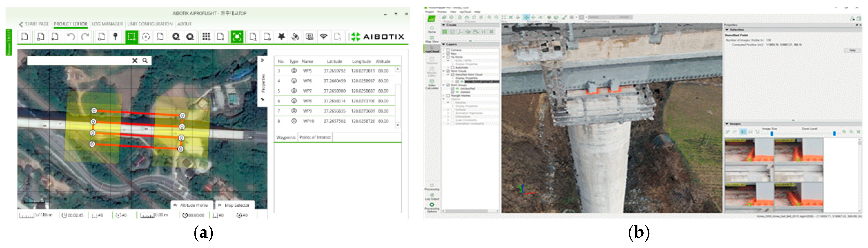The image size is (868, 248).
Task: Select the map pin marker tool
Action: (x=115, y=37)
